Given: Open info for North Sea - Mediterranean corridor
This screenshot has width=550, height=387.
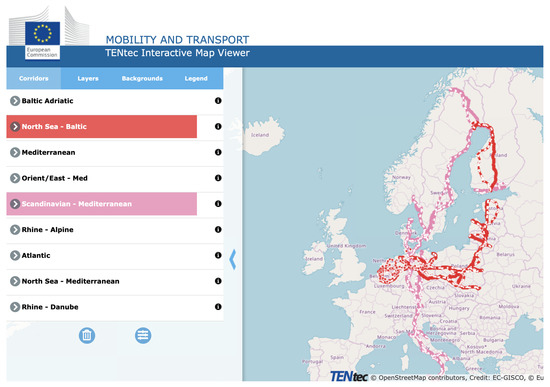Looking at the screenshot, I should tap(218, 281).
